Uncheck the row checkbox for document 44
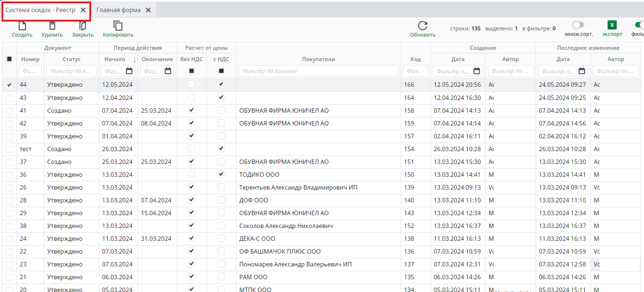 10,85
